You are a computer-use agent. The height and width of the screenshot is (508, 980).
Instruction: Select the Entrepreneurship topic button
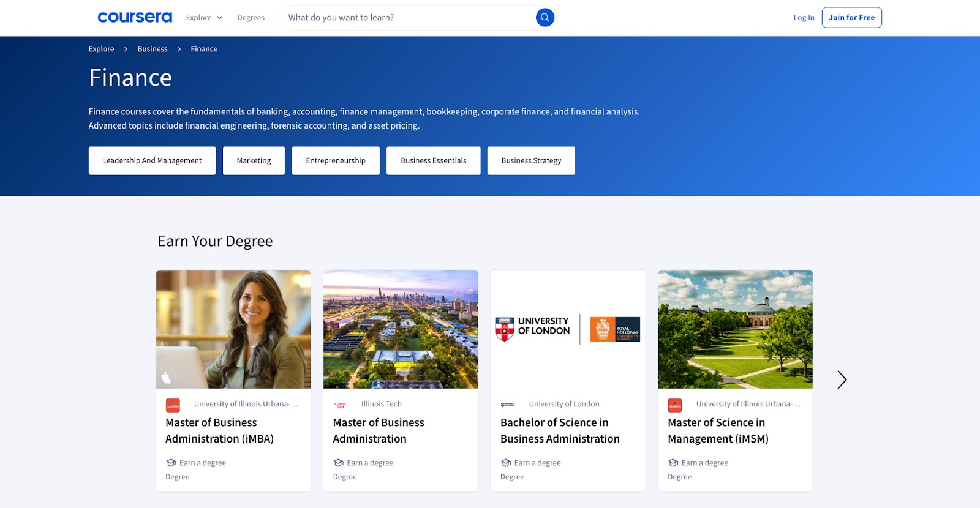[x=336, y=160]
